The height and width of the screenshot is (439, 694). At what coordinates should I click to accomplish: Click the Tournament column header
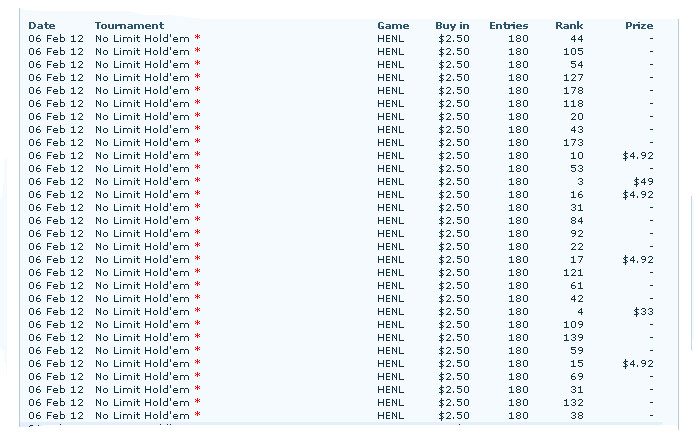[129, 26]
